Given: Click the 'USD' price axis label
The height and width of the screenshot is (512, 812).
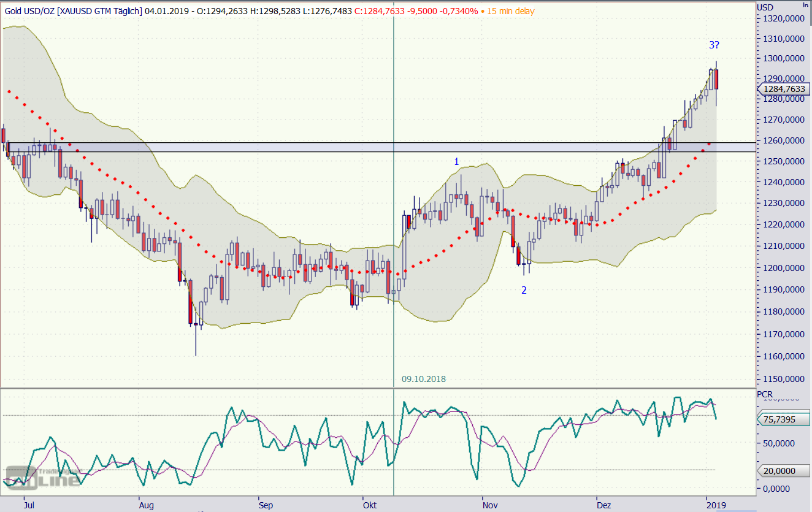Looking at the screenshot, I should pyautogui.click(x=766, y=7).
